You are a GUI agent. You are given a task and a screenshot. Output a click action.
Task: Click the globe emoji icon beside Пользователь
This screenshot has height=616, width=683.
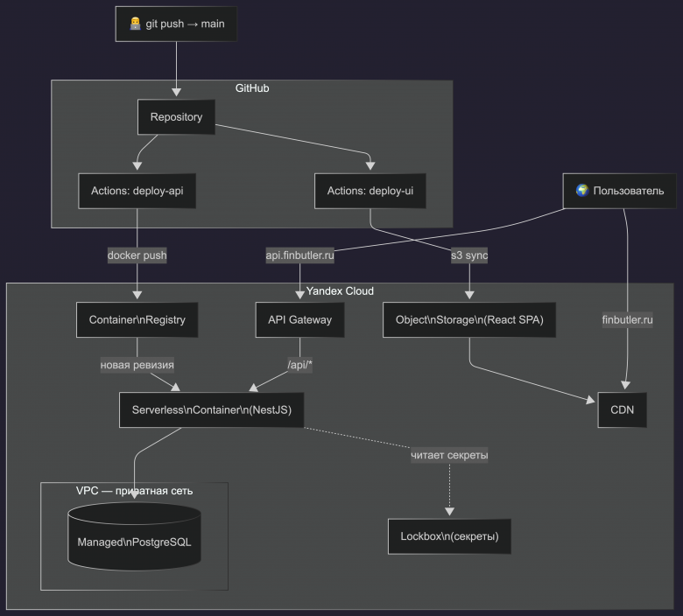[x=582, y=190]
